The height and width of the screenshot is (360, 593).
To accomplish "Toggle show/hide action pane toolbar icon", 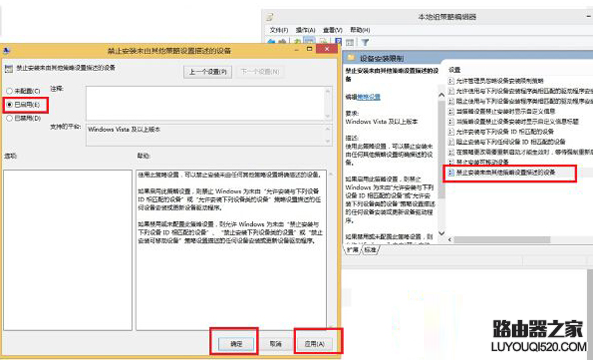I will [350, 42].
